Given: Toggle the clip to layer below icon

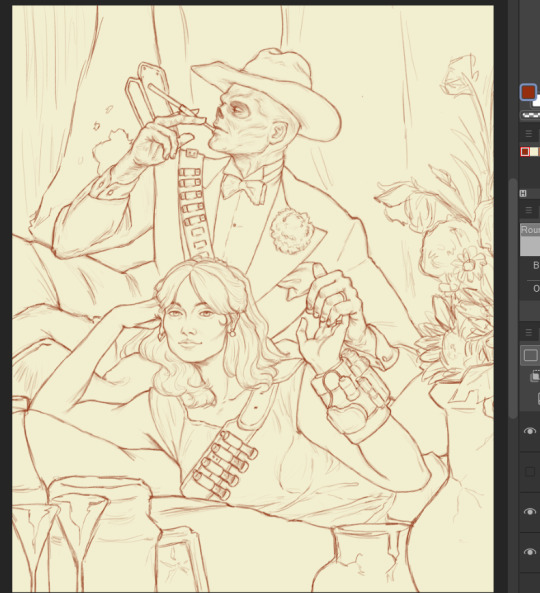Looking at the screenshot, I should (535, 376).
